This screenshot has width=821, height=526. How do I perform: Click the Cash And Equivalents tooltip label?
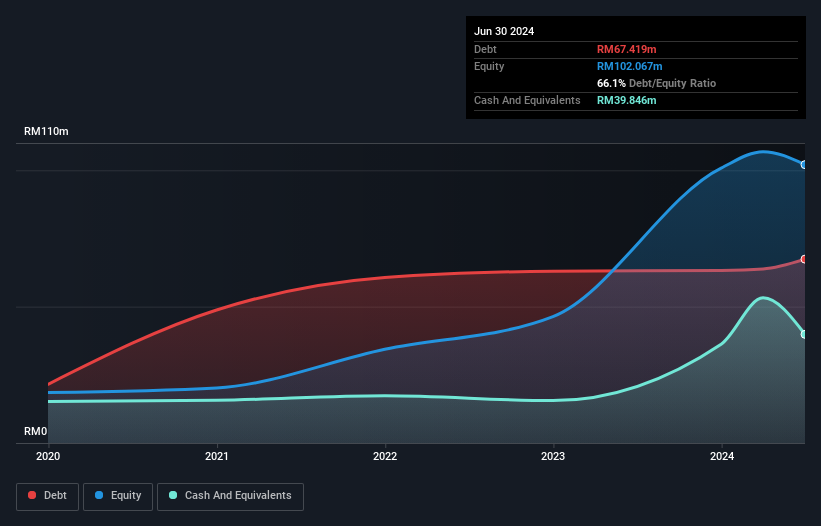[527, 100]
